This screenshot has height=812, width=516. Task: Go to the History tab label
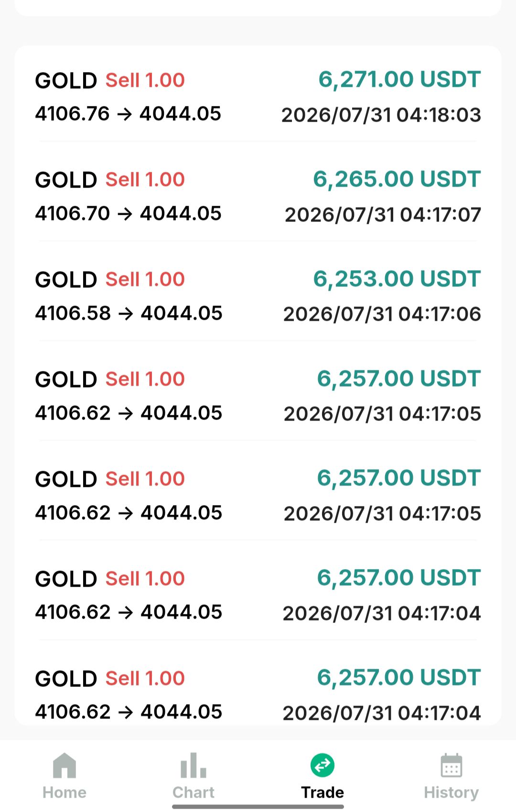451,792
